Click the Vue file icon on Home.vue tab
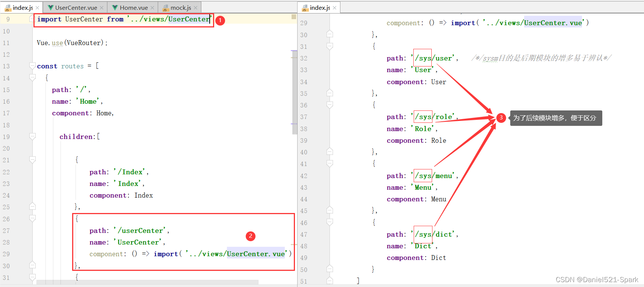The height and width of the screenshot is (287, 644). point(115,8)
